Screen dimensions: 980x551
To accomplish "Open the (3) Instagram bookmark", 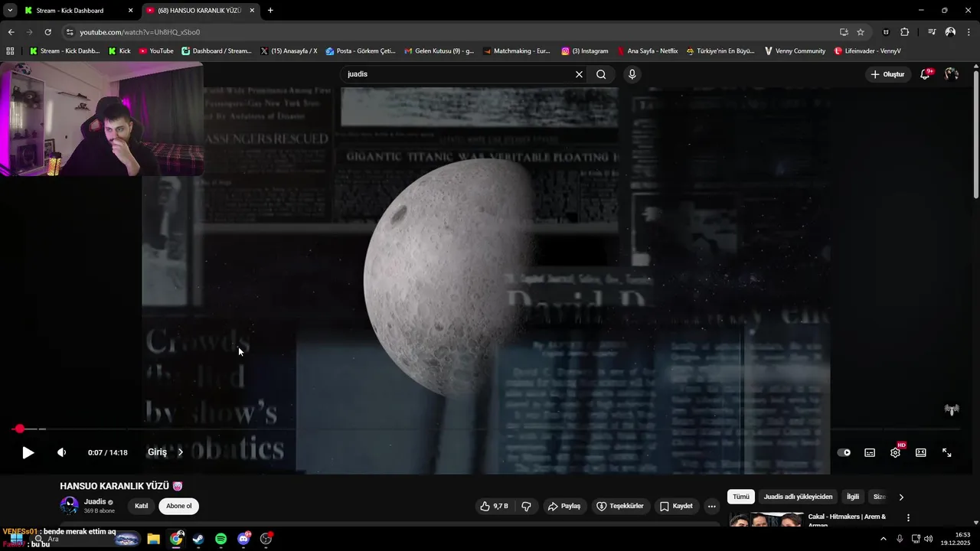I will [x=584, y=51].
